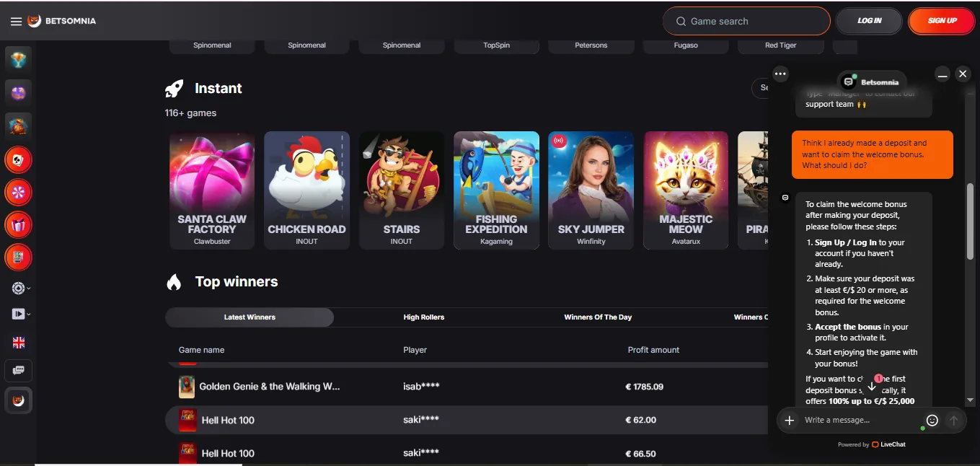
Task: Select the High Rollers tab
Action: point(424,317)
